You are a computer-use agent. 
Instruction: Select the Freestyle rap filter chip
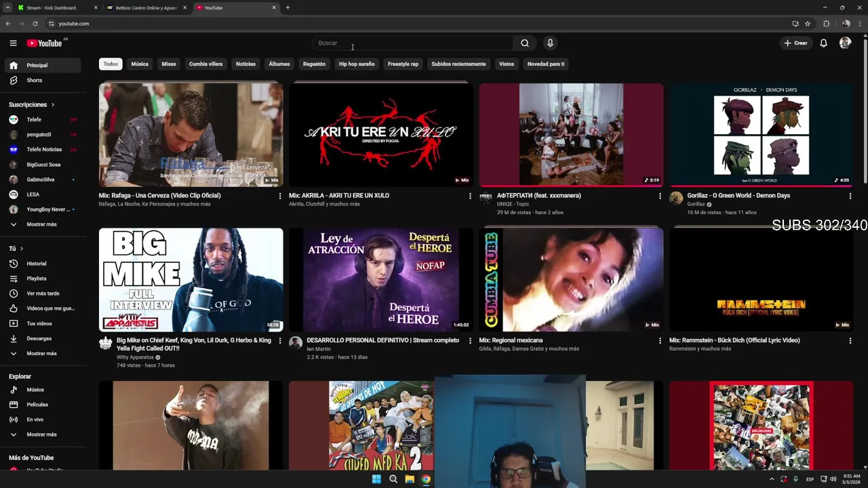[403, 64]
